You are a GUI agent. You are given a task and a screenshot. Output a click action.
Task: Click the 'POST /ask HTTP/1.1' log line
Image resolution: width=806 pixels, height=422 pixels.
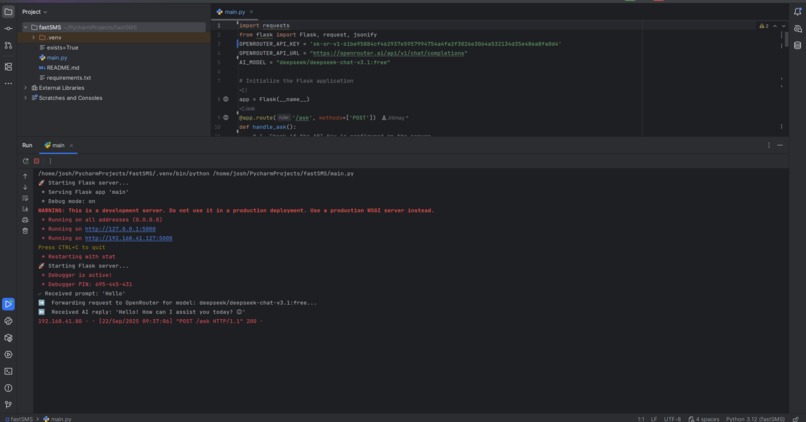point(150,321)
